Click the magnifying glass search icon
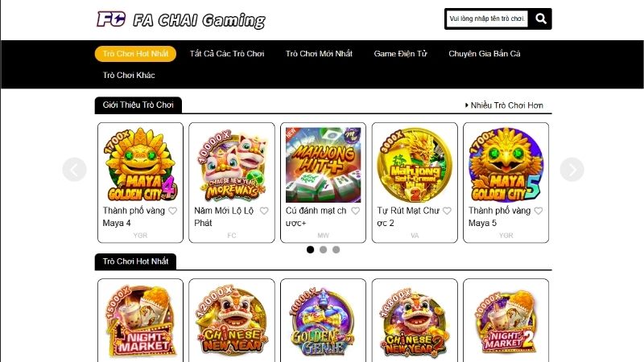The image size is (644, 362). (540, 19)
